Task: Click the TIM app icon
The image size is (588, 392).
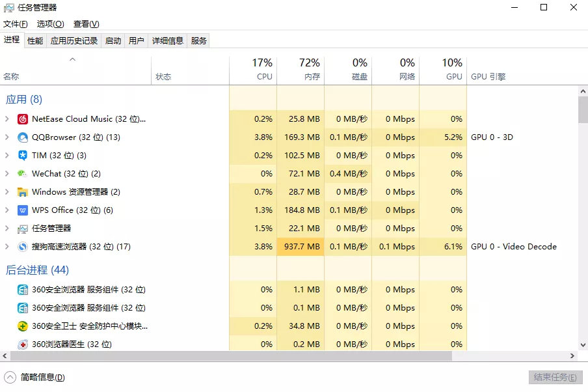Action: click(x=23, y=156)
